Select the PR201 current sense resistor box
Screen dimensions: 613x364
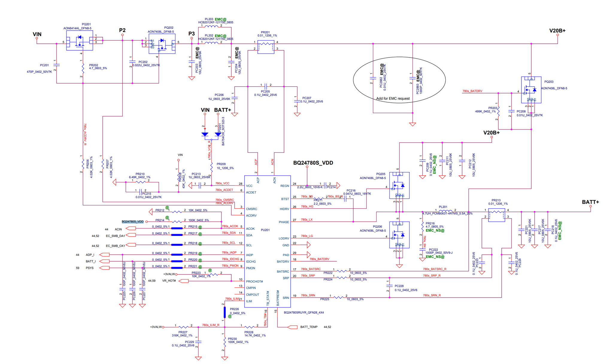click(x=266, y=47)
